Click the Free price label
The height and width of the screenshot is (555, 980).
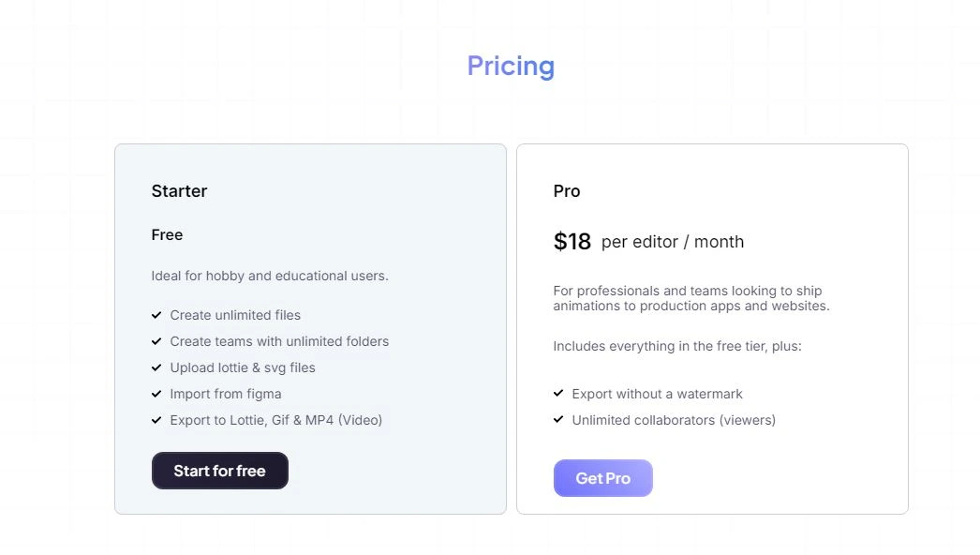[167, 234]
